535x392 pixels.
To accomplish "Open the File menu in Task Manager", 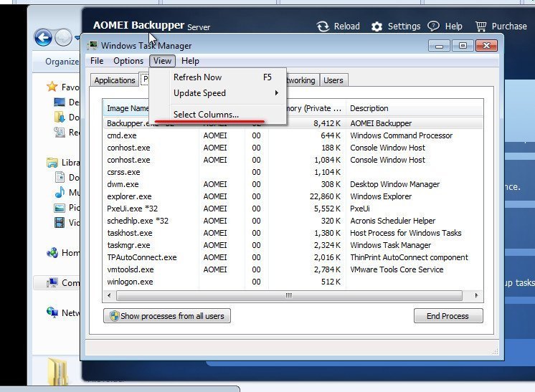I will pos(97,61).
